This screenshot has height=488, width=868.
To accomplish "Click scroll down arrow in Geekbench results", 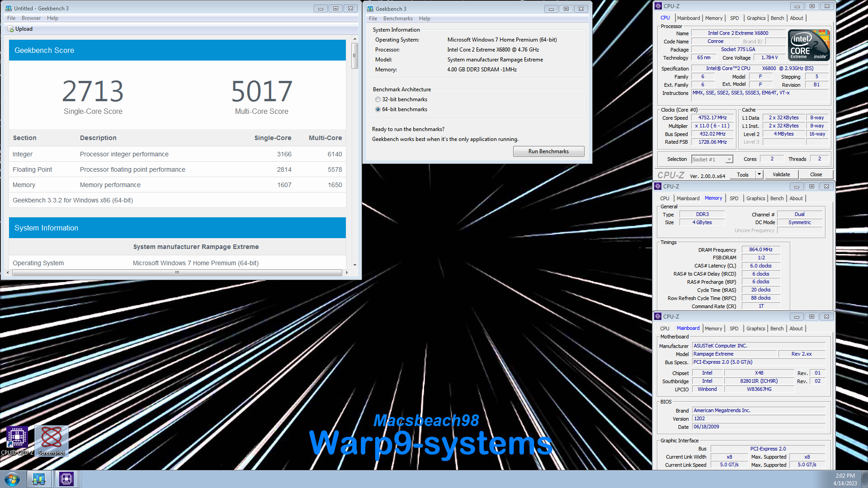I will click(355, 265).
